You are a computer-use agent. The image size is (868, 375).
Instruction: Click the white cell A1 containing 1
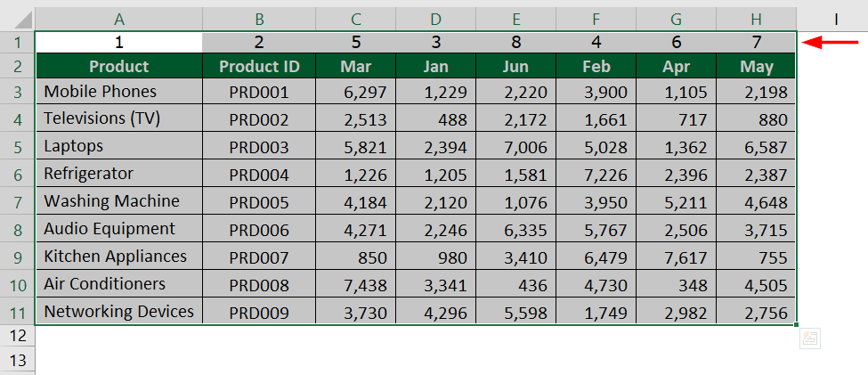[119, 42]
